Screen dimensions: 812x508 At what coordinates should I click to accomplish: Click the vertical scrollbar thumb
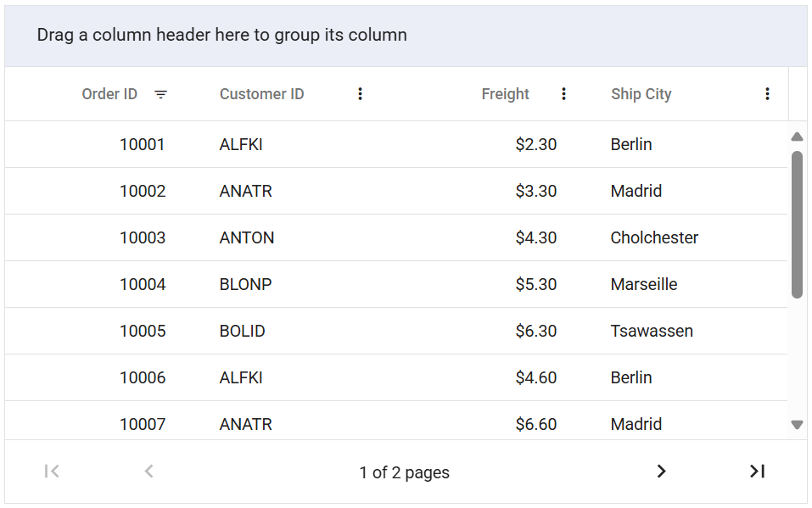[797, 225]
